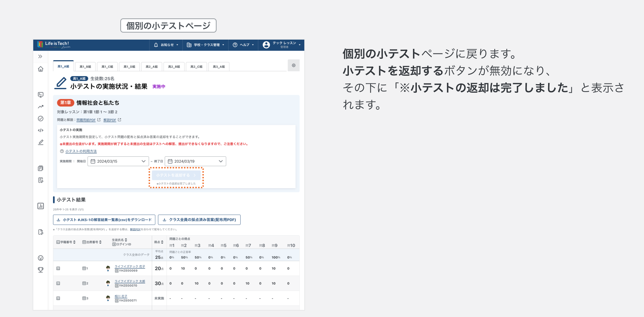
Task: Open the file-with-pencil icon in sidebar
Action: [41, 232]
